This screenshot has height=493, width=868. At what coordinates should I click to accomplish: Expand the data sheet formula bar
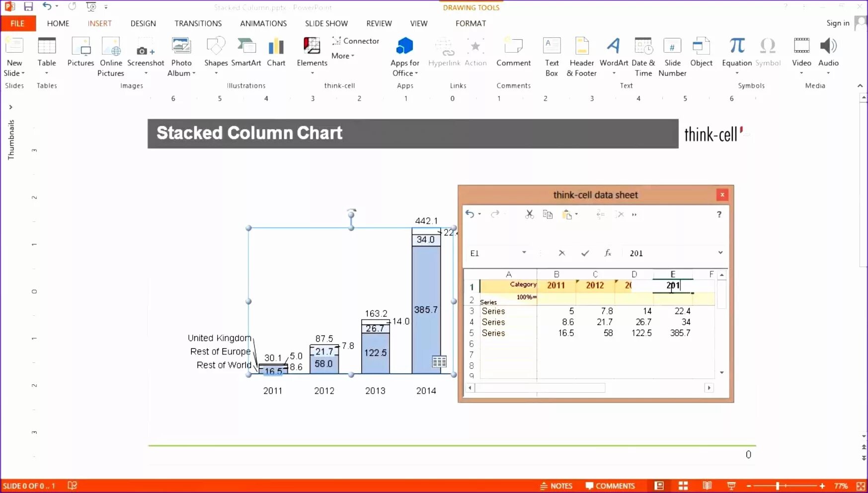[720, 253]
